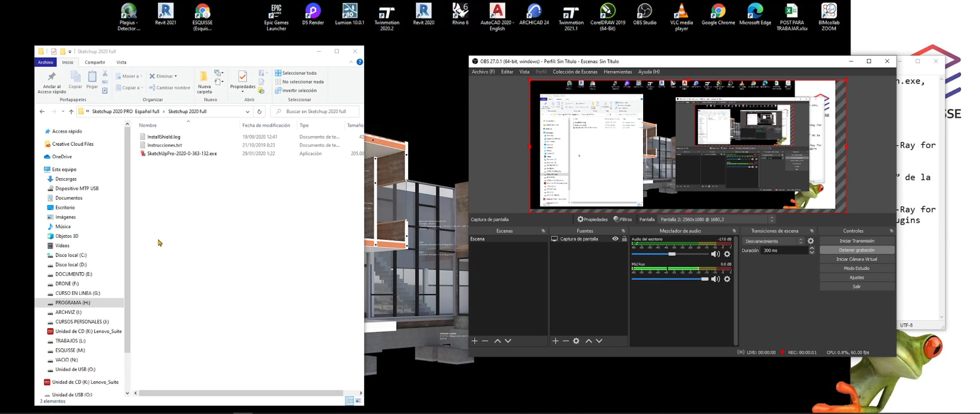Open Mic/Aux audio settings gear
Screen dimensions: 980x414
pyautogui.click(x=727, y=279)
